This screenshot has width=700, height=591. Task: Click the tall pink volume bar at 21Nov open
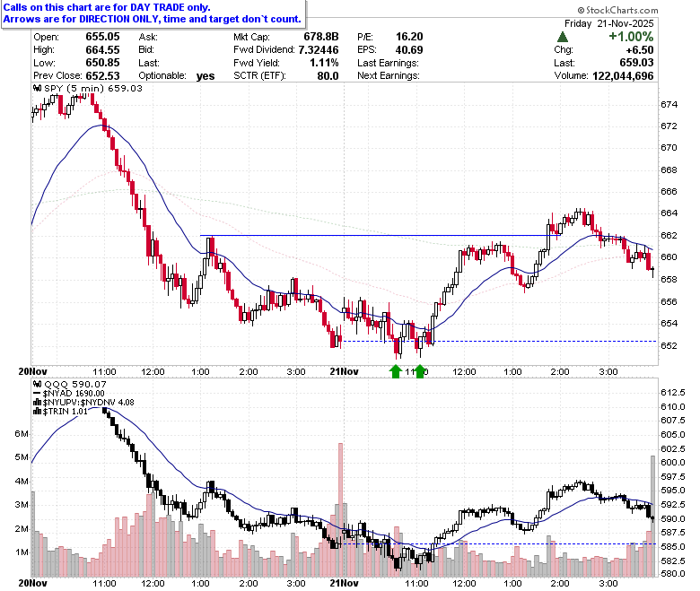point(341,509)
